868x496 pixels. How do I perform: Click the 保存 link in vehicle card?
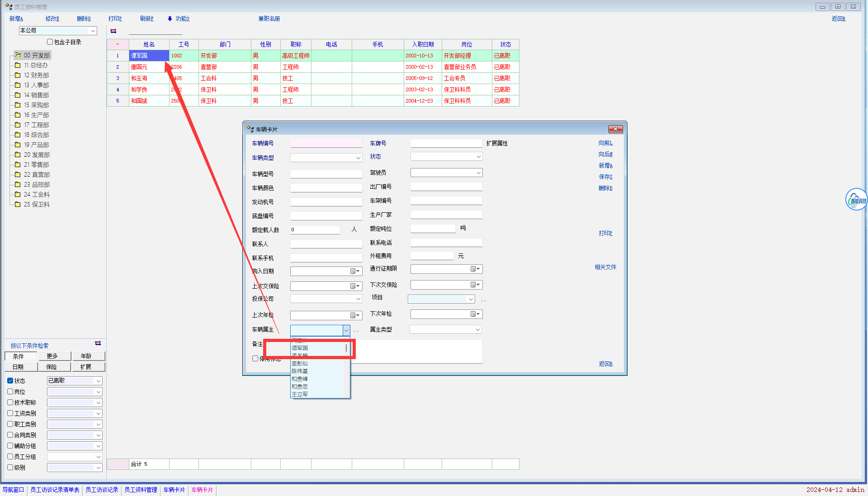pyautogui.click(x=605, y=177)
